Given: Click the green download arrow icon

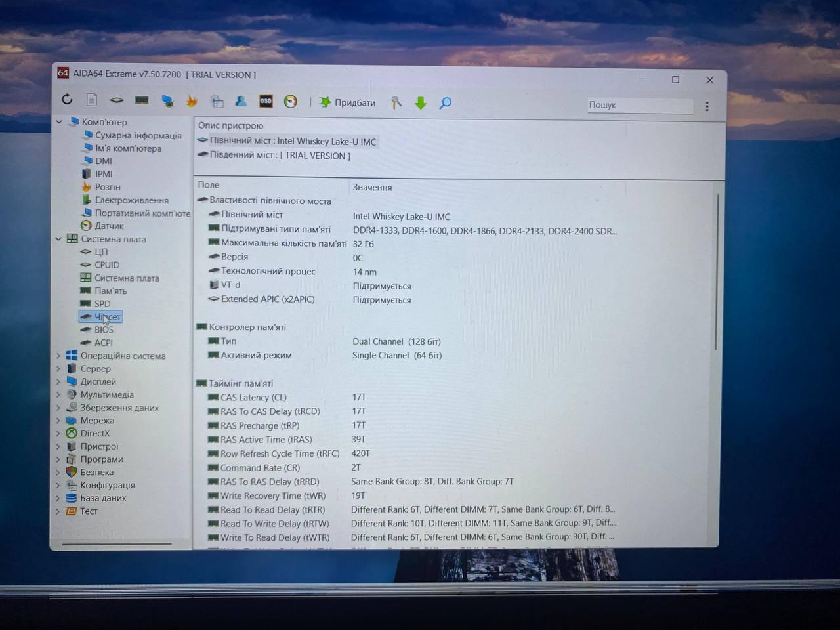Looking at the screenshot, I should click(x=421, y=103).
